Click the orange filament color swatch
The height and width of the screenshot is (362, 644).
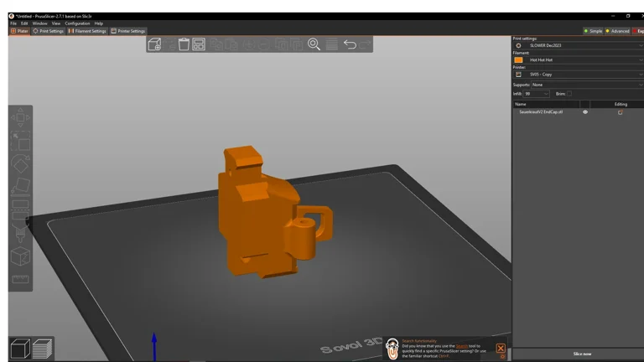[518, 59]
